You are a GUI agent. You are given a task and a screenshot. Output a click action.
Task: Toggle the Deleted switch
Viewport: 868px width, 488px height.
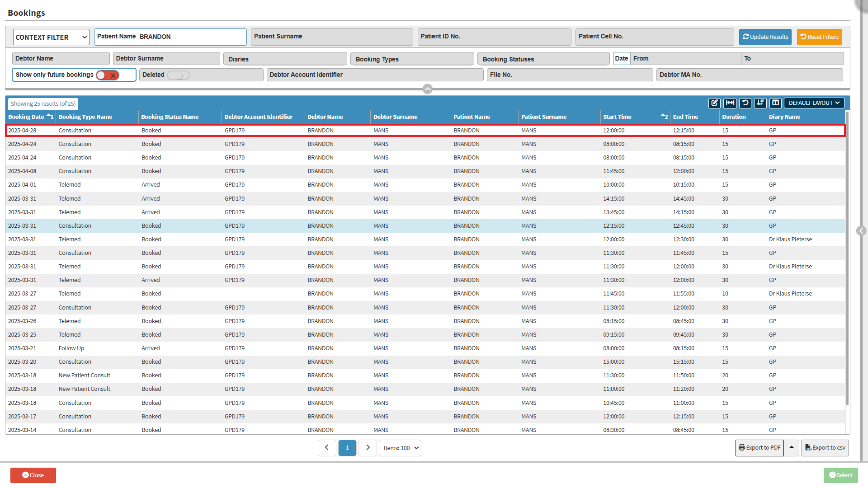178,75
